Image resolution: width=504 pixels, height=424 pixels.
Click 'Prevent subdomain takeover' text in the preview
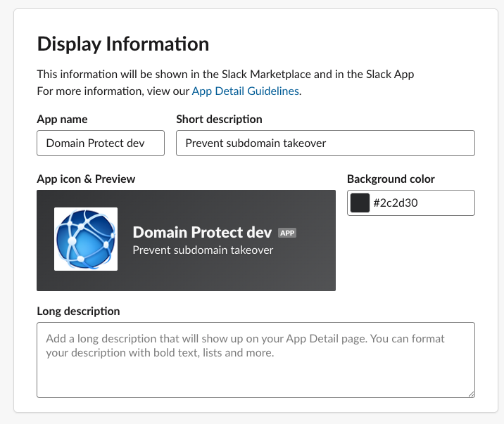click(x=203, y=250)
